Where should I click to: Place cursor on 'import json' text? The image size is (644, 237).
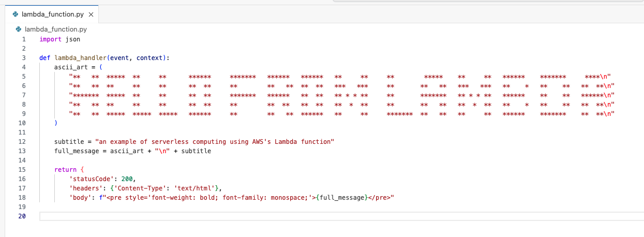click(60, 39)
